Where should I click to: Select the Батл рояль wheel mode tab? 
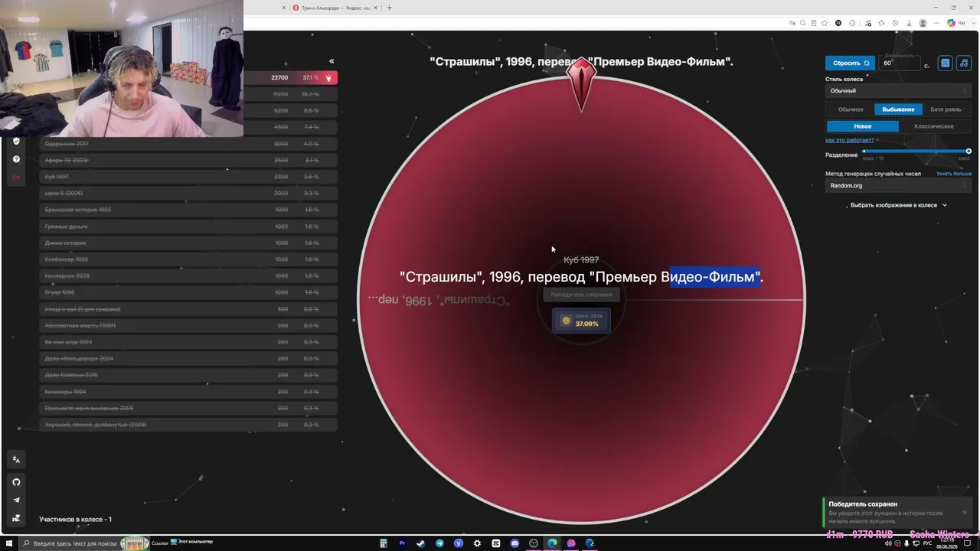tap(946, 109)
